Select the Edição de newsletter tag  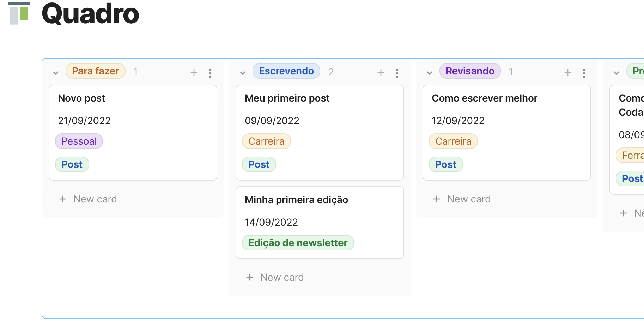[298, 243]
